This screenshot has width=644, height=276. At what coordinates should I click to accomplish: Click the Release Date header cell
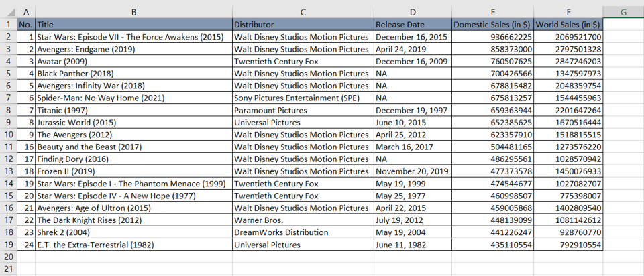[413, 25]
